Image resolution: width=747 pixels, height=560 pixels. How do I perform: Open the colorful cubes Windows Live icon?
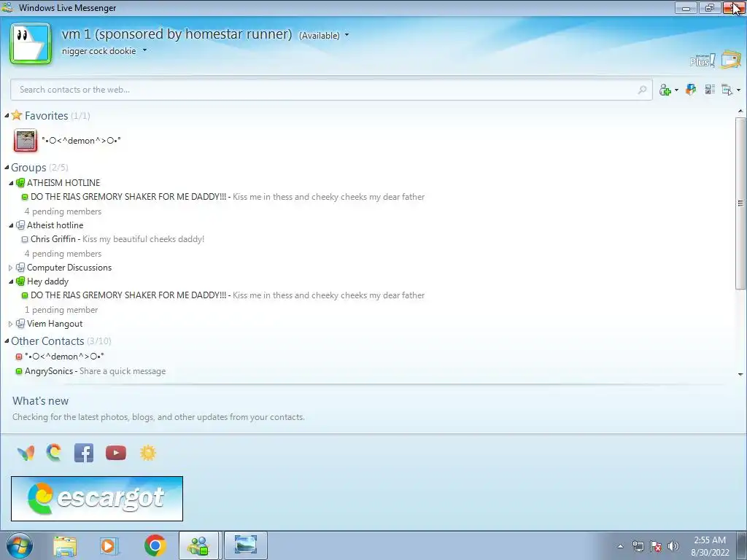pos(690,89)
